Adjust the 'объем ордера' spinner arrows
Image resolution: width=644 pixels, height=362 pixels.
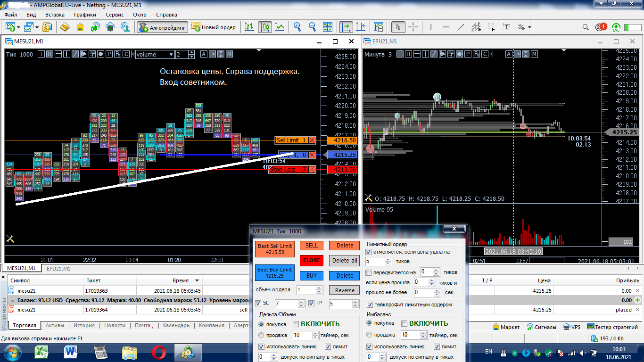[319, 290]
